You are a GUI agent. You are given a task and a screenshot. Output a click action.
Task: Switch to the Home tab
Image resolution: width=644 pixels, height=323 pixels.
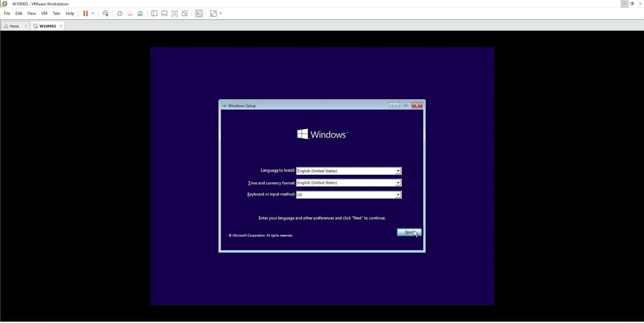coord(12,26)
